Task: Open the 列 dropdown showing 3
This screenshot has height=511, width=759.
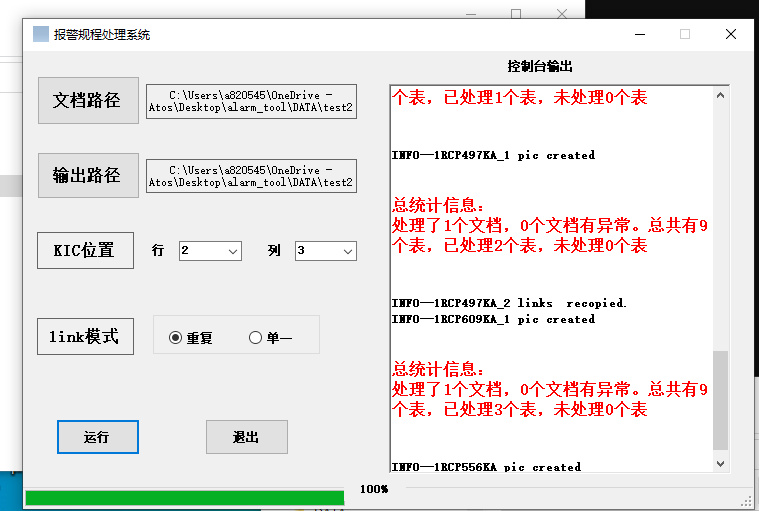Action: [x=326, y=251]
